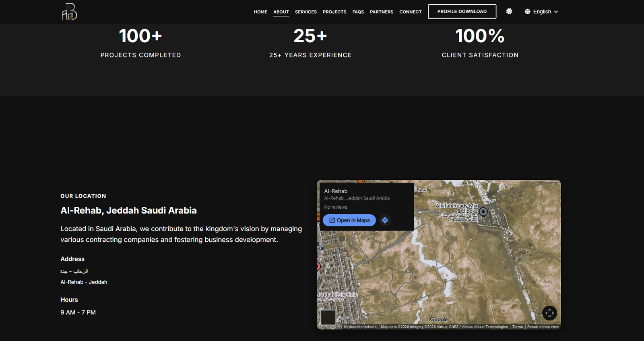Click the globe icon beside English

click(527, 12)
